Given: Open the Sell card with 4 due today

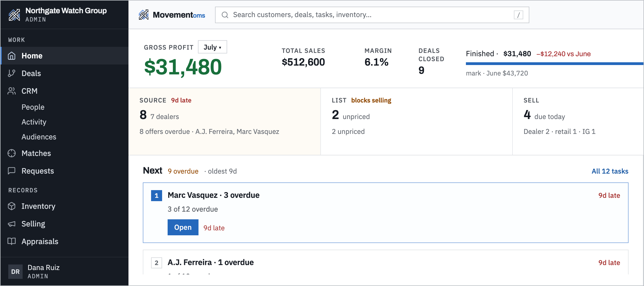Looking at the screenshot, I should (x=578, y=122).
